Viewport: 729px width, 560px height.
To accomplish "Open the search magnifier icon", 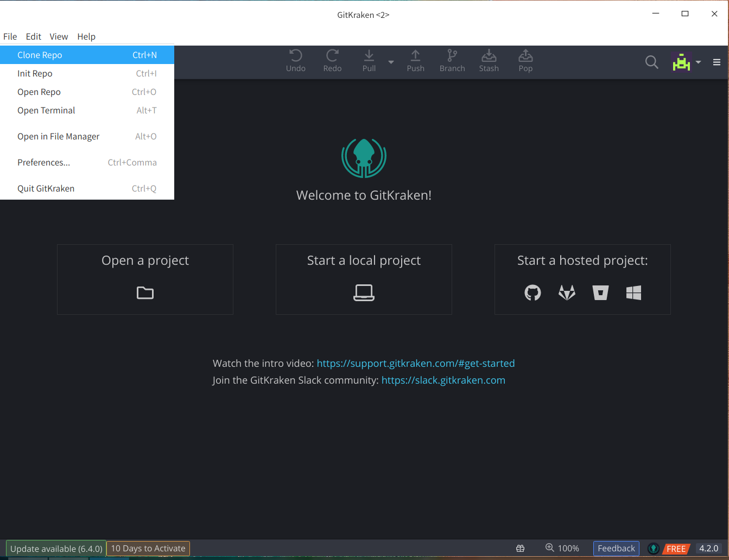I will coord(651,62).
